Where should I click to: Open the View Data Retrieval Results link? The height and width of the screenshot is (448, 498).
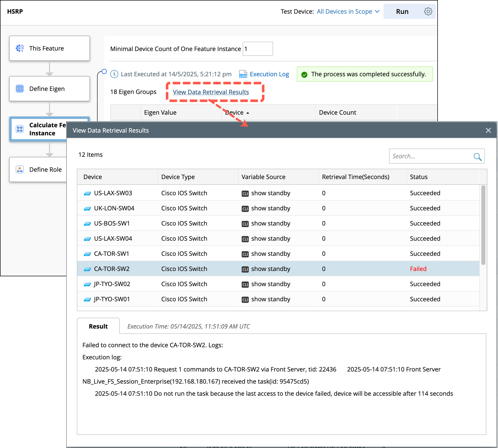point(211,92)
